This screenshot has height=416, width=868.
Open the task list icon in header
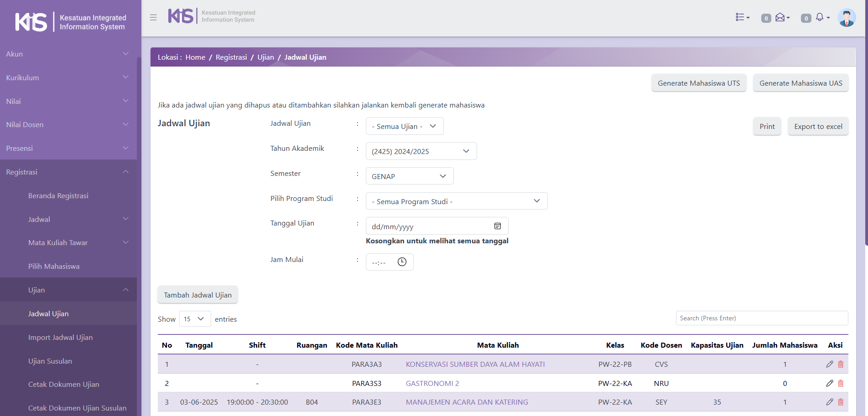(x=742, y=17)
